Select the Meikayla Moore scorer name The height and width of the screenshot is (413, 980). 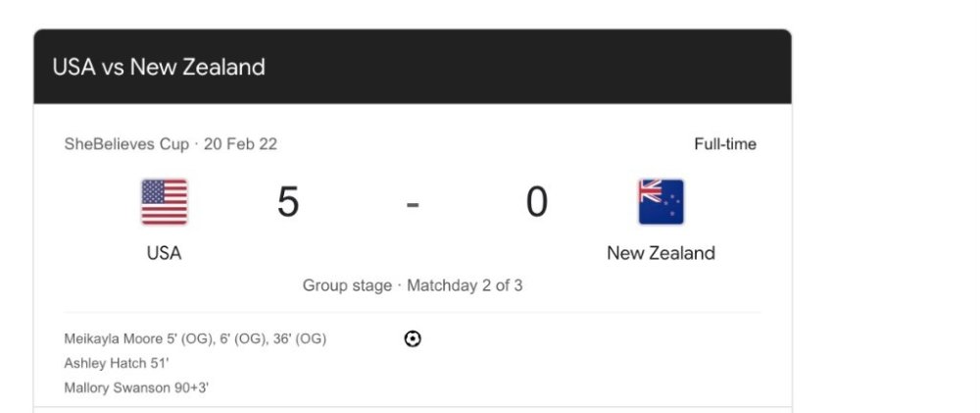113,339
